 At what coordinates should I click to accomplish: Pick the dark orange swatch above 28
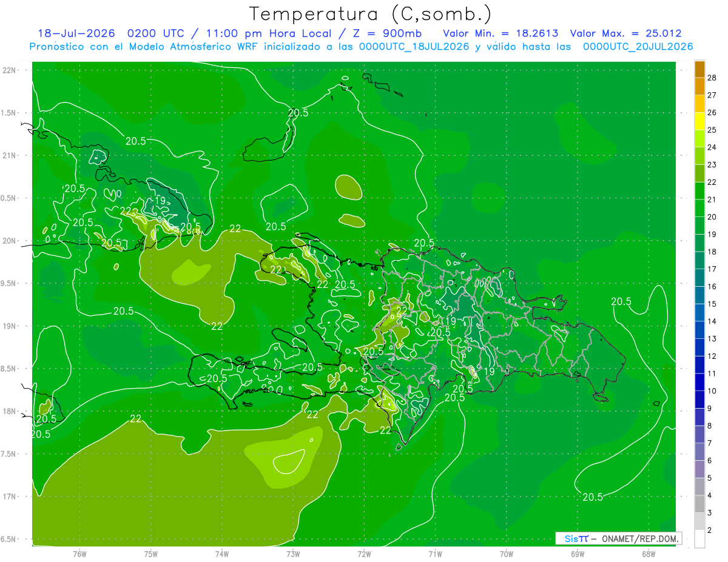point(699,69)
